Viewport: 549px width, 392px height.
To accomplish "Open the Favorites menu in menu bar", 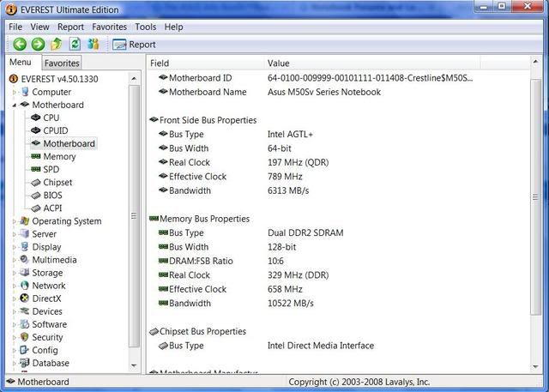I will click(109, 27).
